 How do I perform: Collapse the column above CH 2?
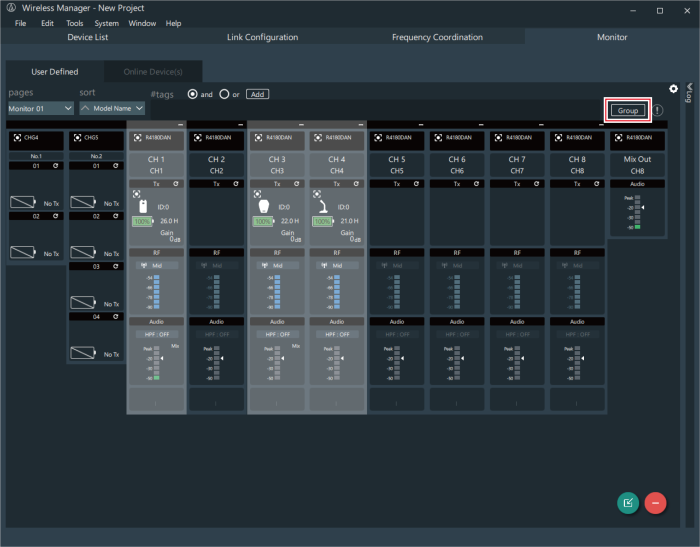[x=241, y=125]
